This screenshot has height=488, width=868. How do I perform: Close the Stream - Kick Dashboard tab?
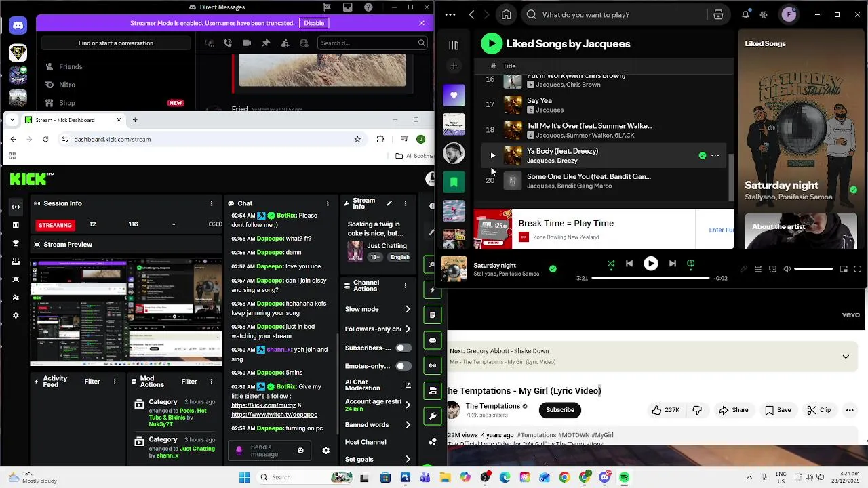pyautogui.click(x=119, y=120)
